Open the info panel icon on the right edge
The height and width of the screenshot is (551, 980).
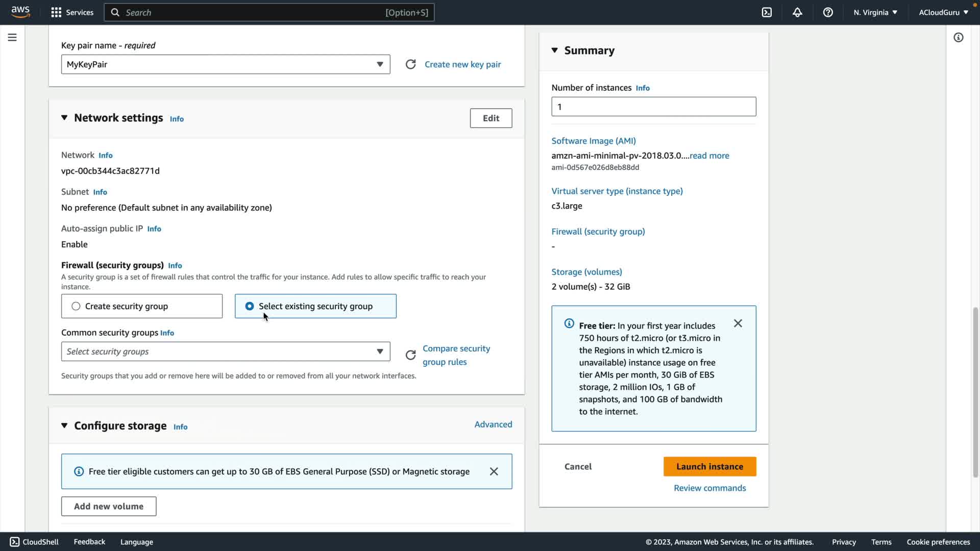pyautogui.click(x=958, y=37)
